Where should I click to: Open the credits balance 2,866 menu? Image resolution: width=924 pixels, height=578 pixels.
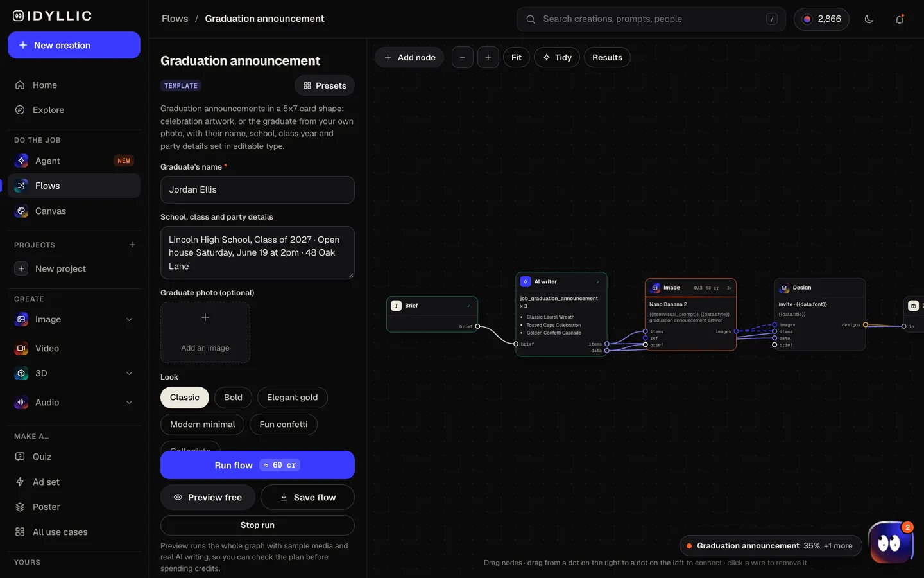pos(821,19)
